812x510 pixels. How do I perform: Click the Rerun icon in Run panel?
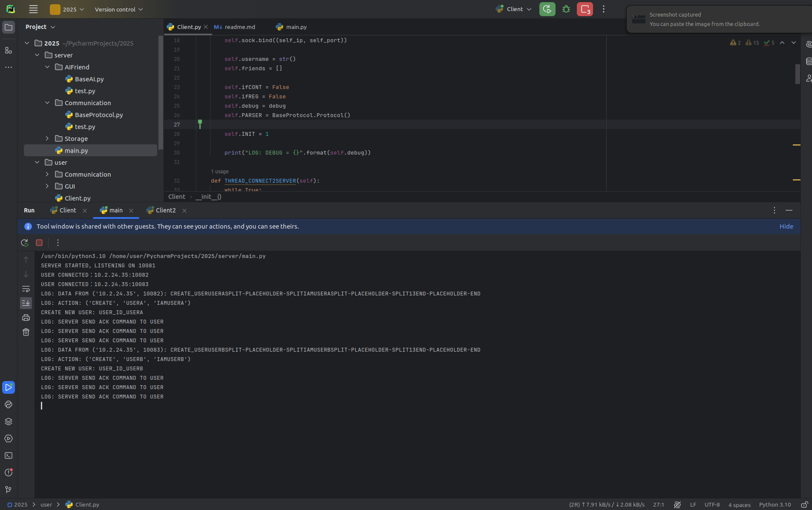[x=25, y=243]
